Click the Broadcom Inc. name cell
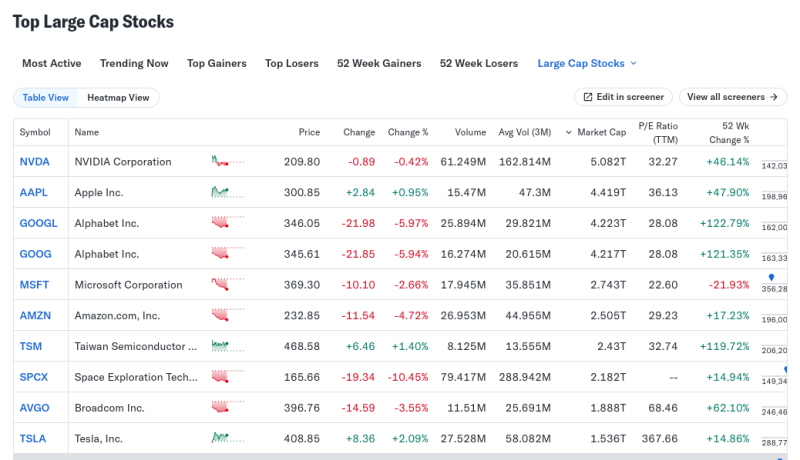The image size is (800, 460). tap(110, 407)
